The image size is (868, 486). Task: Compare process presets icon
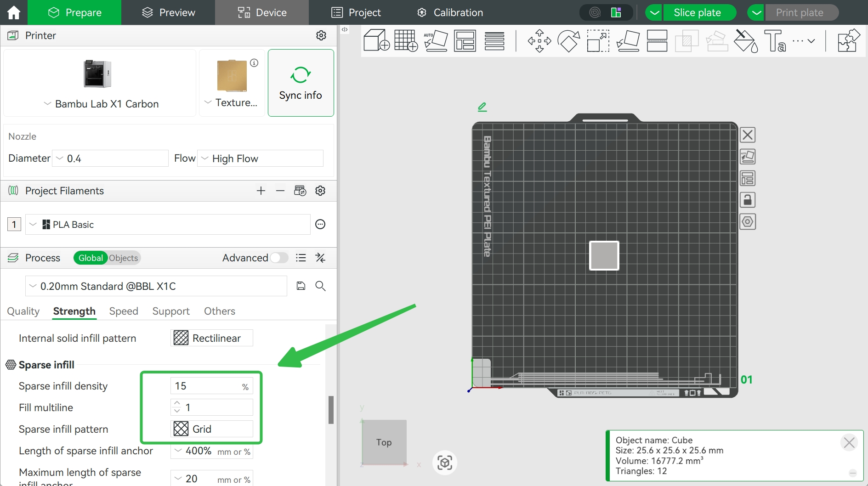point(320,258)
